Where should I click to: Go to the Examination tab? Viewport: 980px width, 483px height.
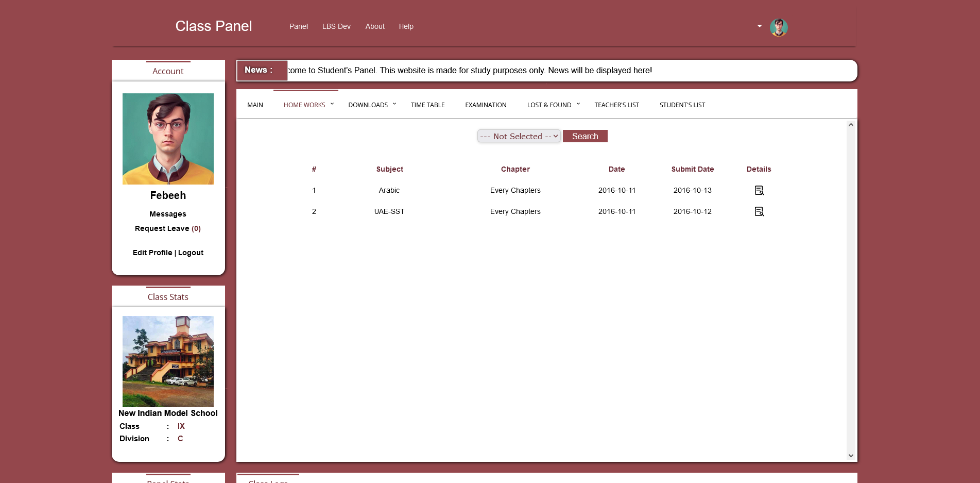[486, 105]
